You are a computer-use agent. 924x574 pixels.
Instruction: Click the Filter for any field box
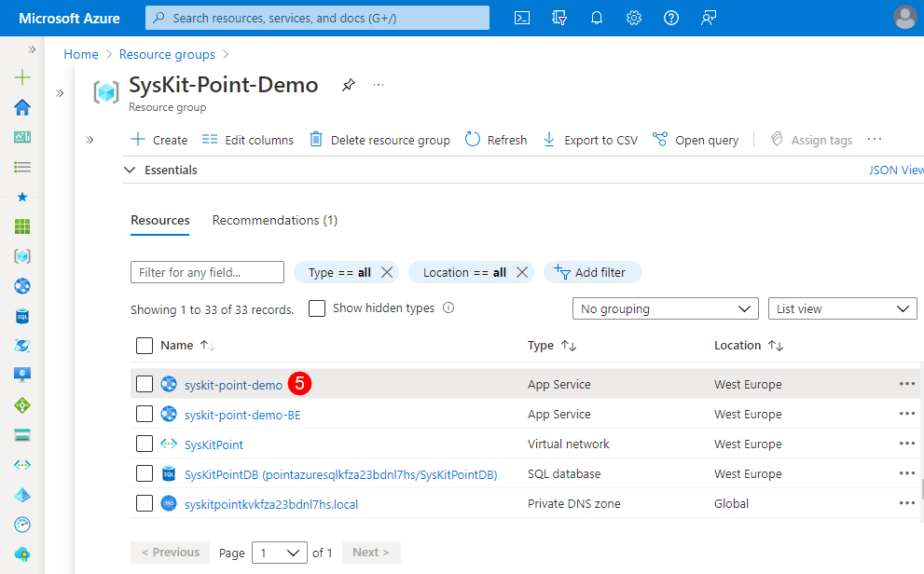(x=207, y=272)
